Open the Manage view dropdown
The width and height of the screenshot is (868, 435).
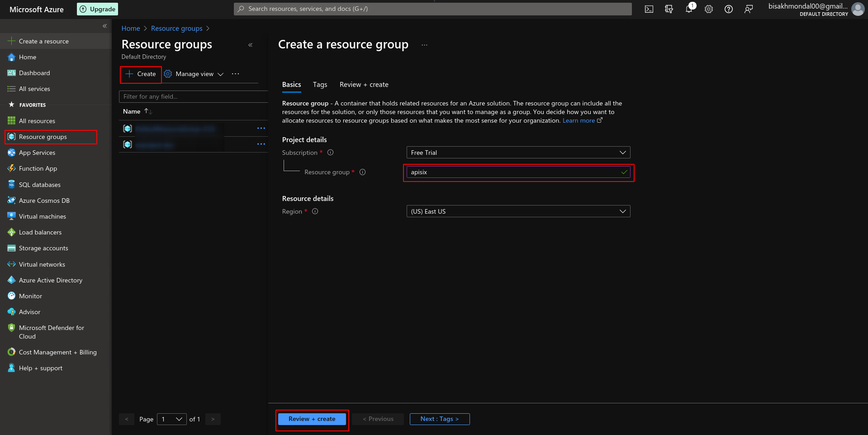194,74
